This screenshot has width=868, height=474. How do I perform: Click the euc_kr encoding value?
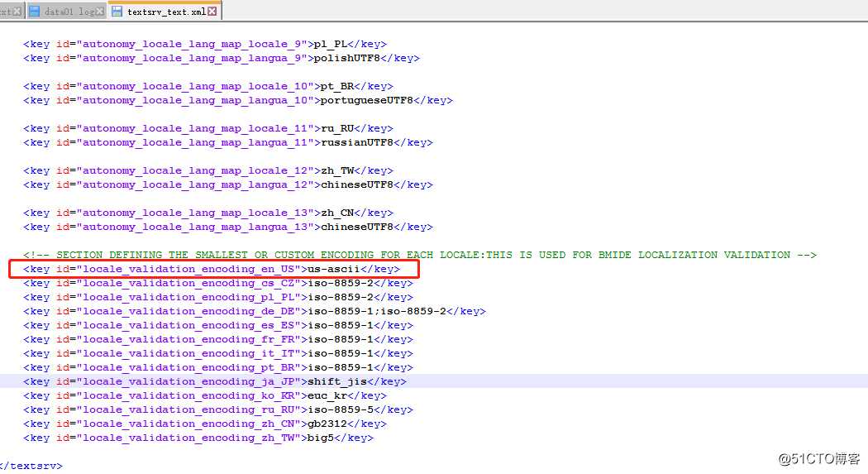click(327, 396)
